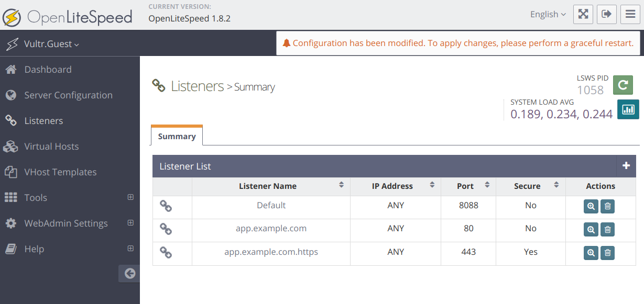Delete the Default listener trash icon
Viewport: 644px width, 304px height.
607,206
